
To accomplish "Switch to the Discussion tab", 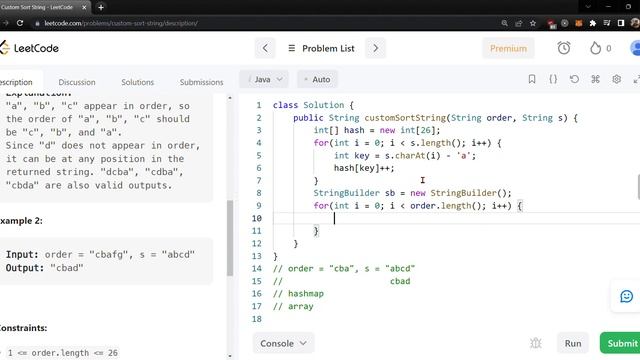I will 77,82.
